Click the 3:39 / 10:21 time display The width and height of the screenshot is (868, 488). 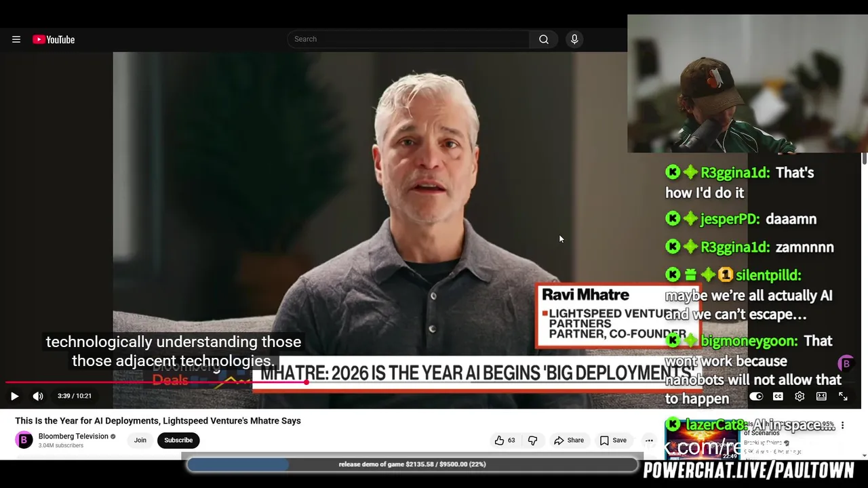pos(75,396)
